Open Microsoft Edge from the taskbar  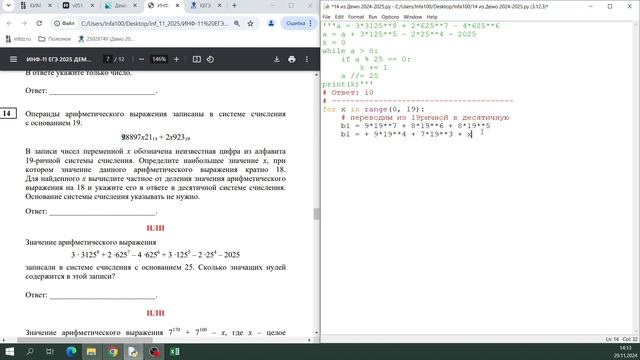click(x=71, y=351)
